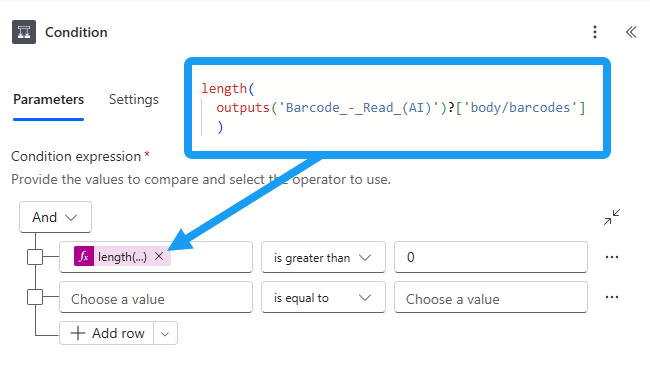
Task: Click the Condition title text
Action: [76, 32]
